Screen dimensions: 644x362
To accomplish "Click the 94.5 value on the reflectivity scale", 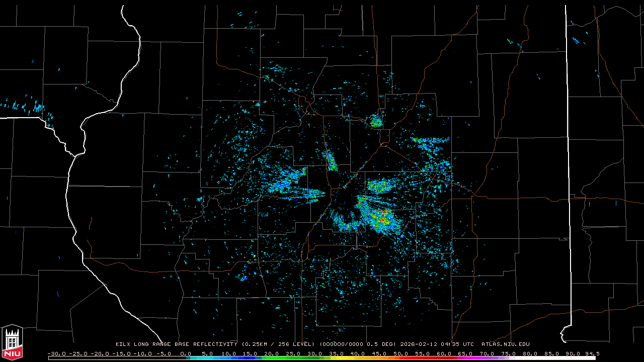I will (592, 353).
